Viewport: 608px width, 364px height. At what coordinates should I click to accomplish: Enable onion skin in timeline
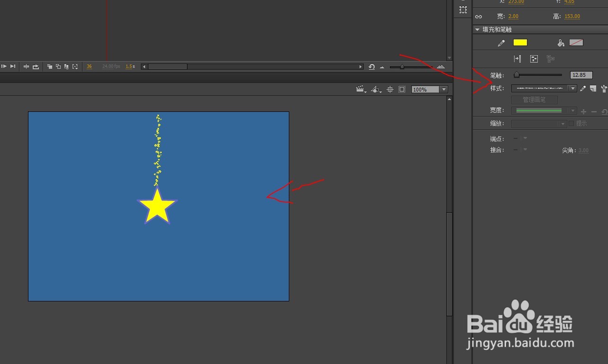tap(50, 67)
